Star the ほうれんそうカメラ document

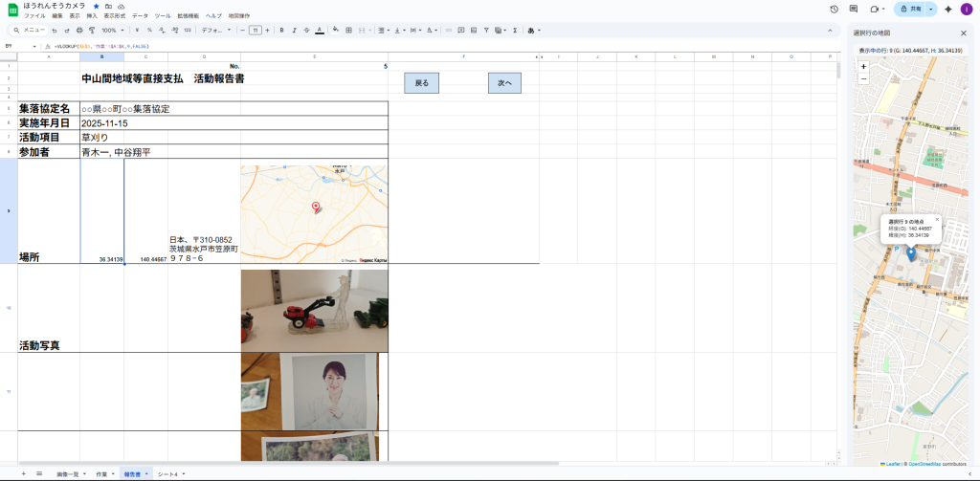(x=96, y=6)
